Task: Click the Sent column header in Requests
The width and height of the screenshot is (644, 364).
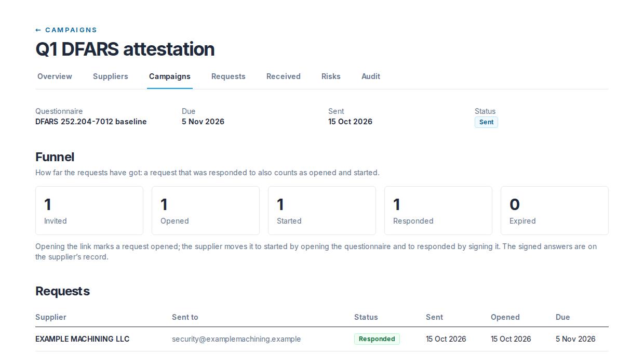Action: coord(435,317)
